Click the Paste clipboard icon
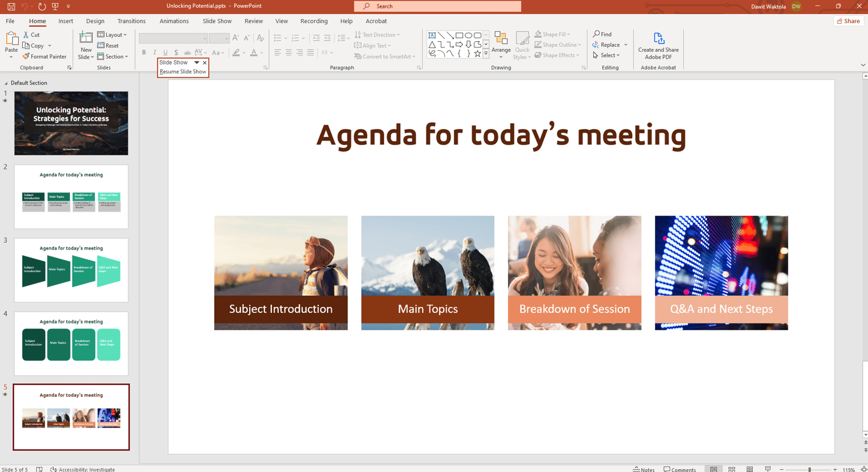The image size is (868, 472). click(11, 39)
